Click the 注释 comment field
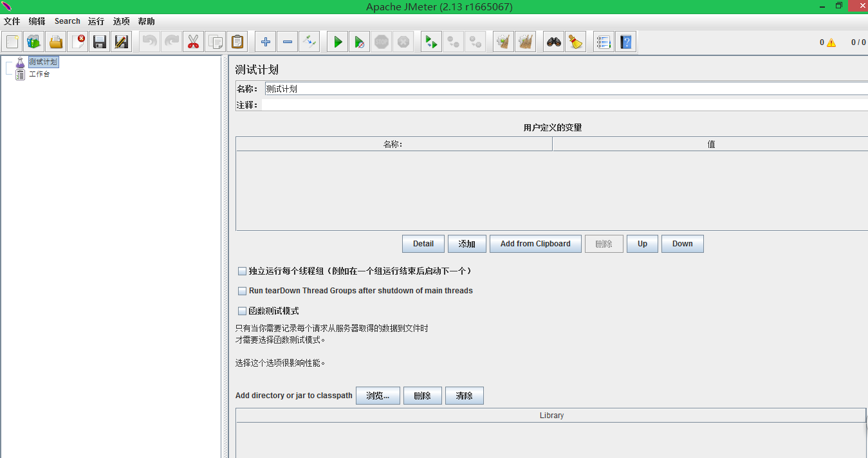This screenshot has height=458, width=868. [566, 105]
